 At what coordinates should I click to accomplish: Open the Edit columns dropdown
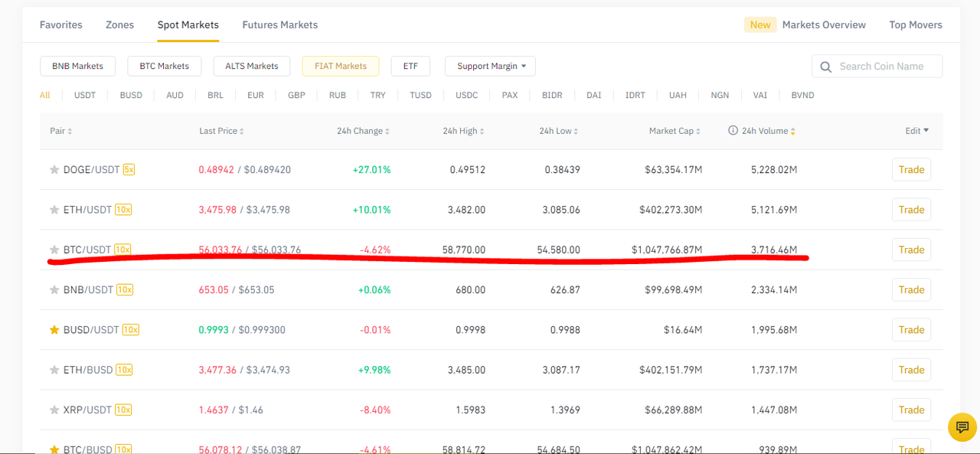tap(916, 131)
